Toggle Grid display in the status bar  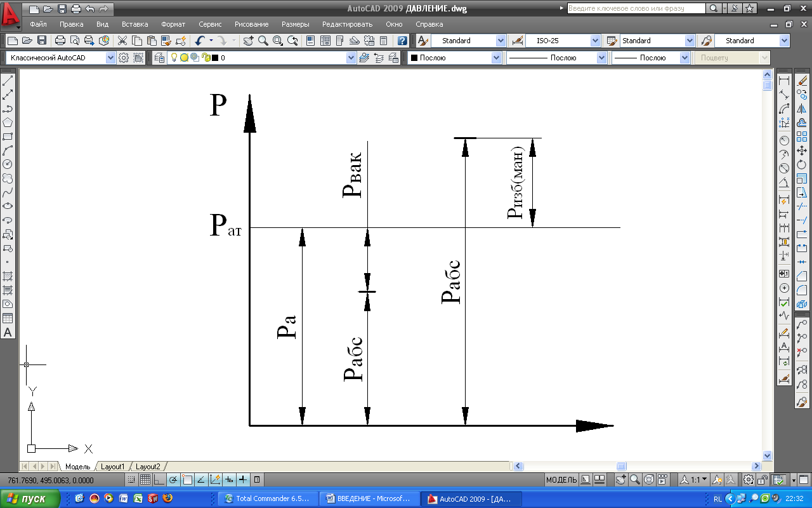(x=145, y=480)
